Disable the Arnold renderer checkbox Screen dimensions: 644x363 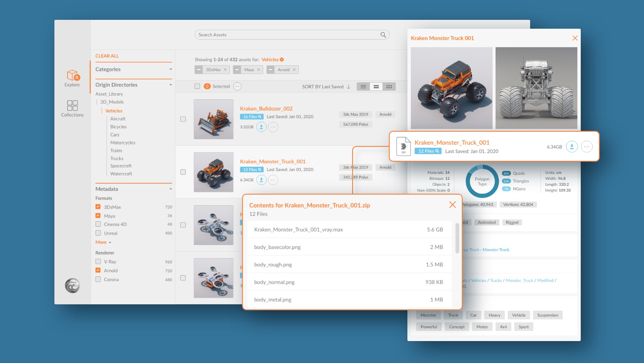point(98,271)
